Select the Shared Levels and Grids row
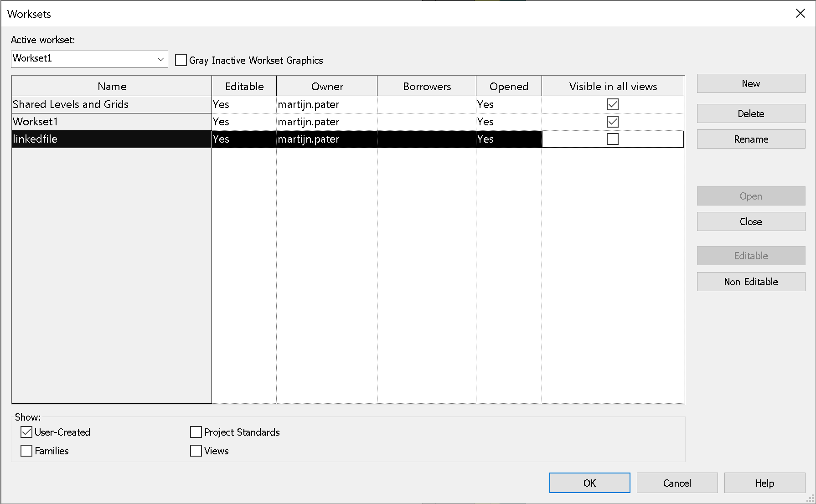Image resolution: width=816 pixels, height=504 pixels. coord(111,104)
